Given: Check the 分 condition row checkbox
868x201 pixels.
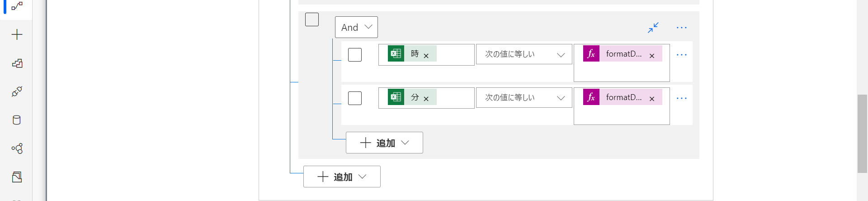Looking at the screenshot, I should click(355, 98).
